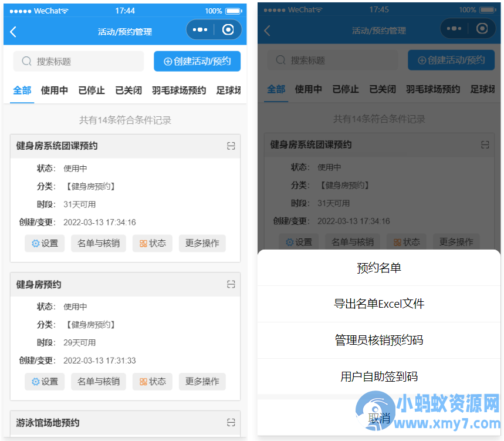504x441 pixels.
Task: Open 更多操作 for 健身房预约 card
Action: 202,382
